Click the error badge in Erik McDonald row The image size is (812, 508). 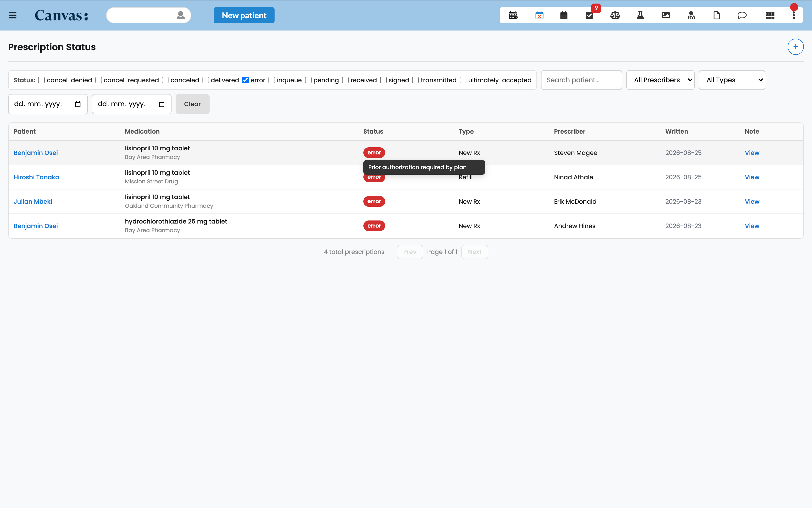point(374,201)
